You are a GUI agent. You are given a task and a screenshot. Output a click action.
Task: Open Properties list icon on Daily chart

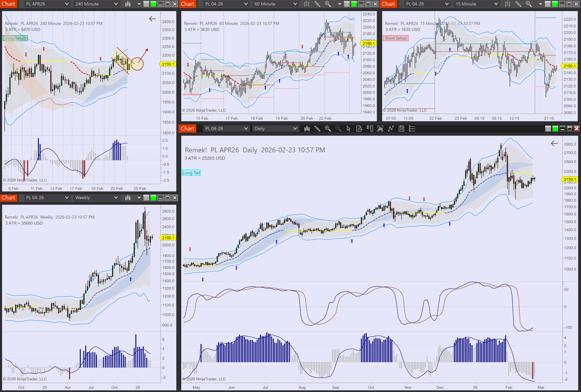coord(412,129)
